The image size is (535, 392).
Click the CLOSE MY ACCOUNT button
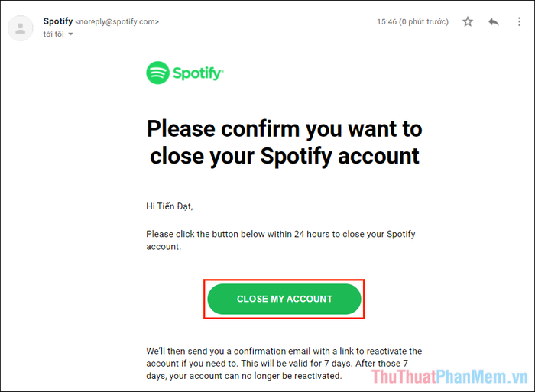[284, 299]
